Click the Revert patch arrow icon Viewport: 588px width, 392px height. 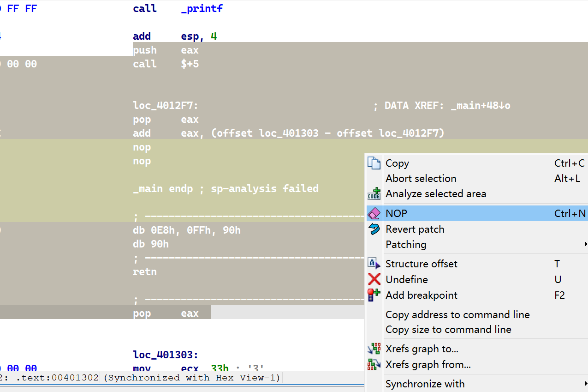tap(374, 229)
